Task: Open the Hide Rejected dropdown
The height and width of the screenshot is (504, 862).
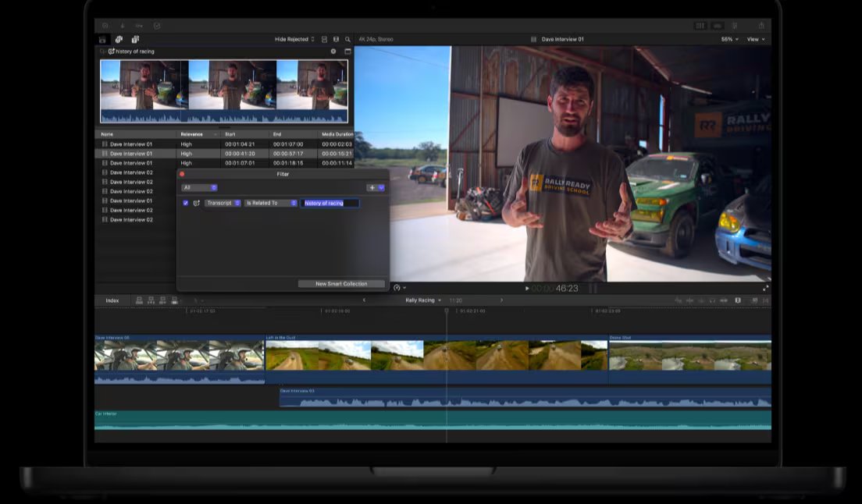Action: [x=297, y=39]
